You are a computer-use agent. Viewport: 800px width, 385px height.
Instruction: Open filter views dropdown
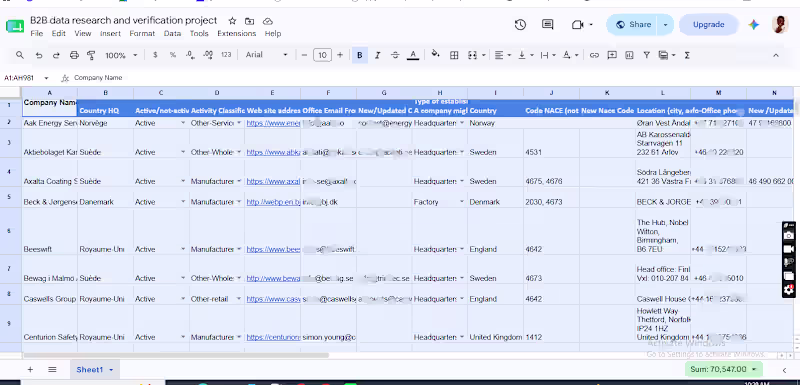pos(673,55)
